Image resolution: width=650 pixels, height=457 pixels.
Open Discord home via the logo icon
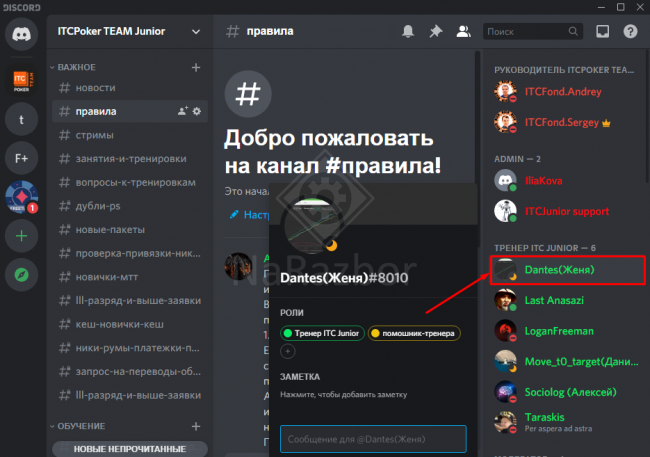(21, 34)
